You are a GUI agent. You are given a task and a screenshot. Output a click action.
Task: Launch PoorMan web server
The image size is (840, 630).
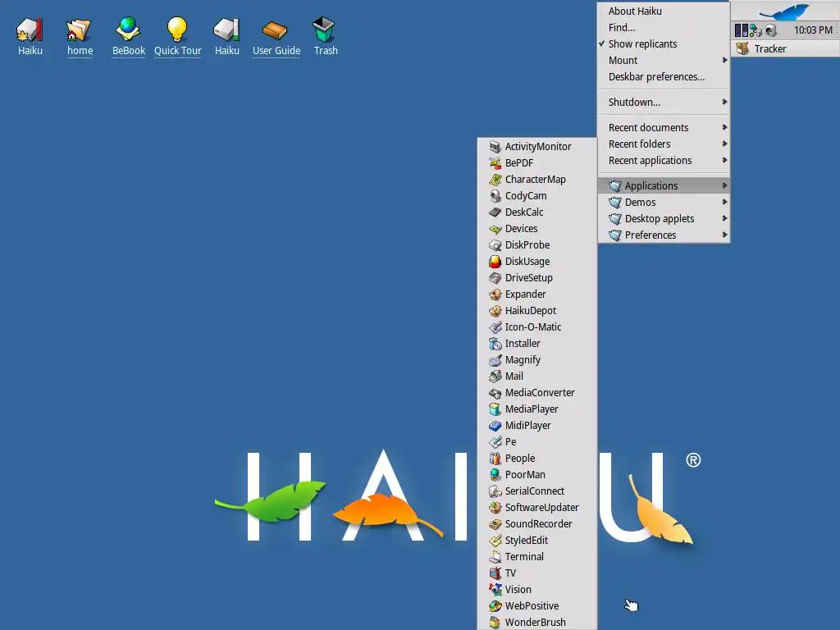click(x=536, y=475)
